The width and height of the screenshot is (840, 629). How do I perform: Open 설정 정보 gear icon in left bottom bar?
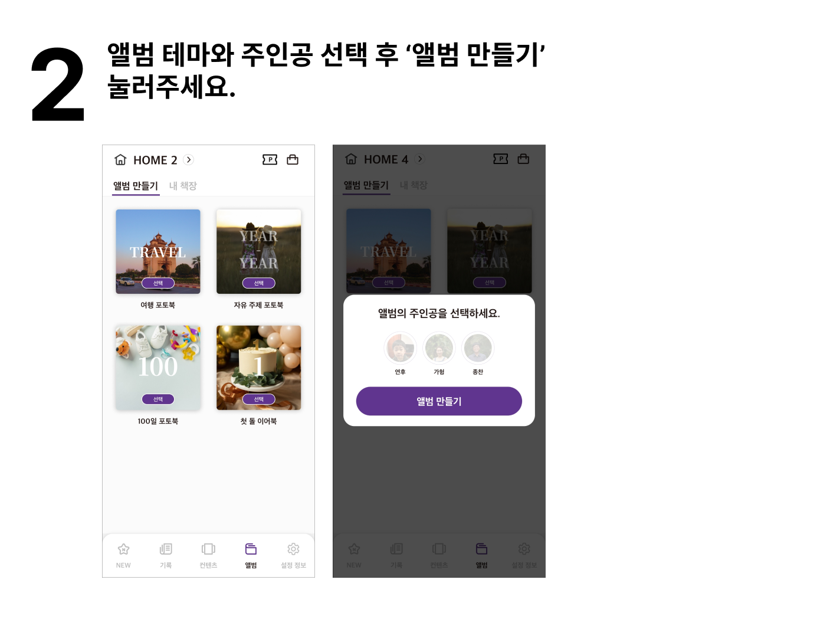[293, 549]
